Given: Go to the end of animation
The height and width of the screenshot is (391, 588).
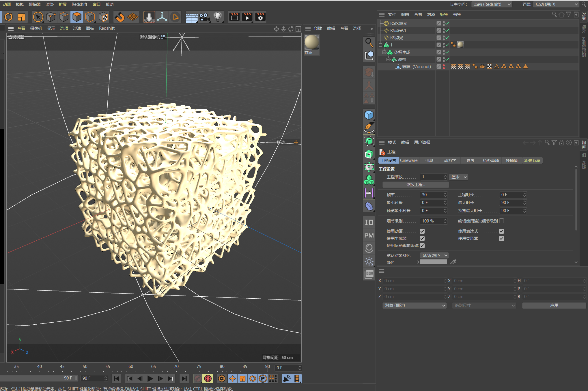Looking at the screenshot, I should click(184, 378).
